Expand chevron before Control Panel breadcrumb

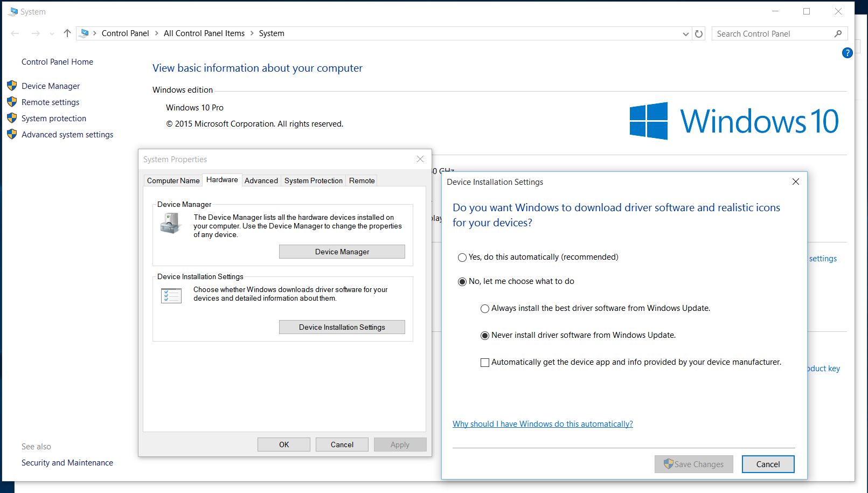click(x=95, y=33)
